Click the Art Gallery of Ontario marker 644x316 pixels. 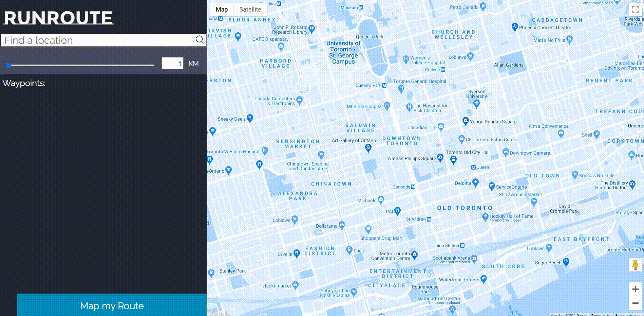pyautogui.click(x=368, y=147)
